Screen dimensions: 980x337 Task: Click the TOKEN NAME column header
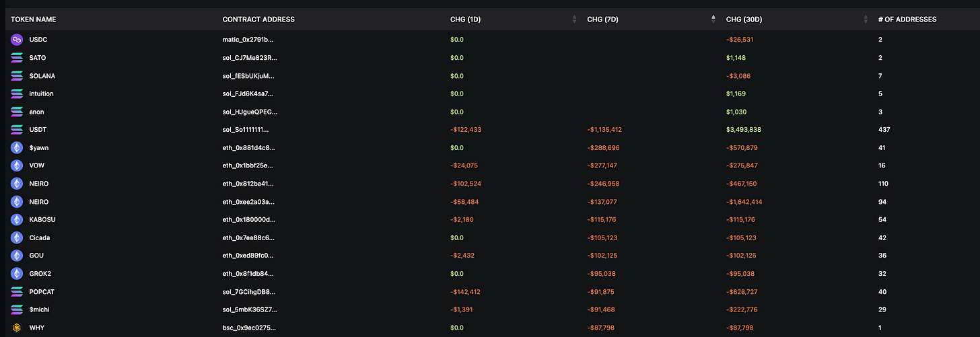pos(32,20)
